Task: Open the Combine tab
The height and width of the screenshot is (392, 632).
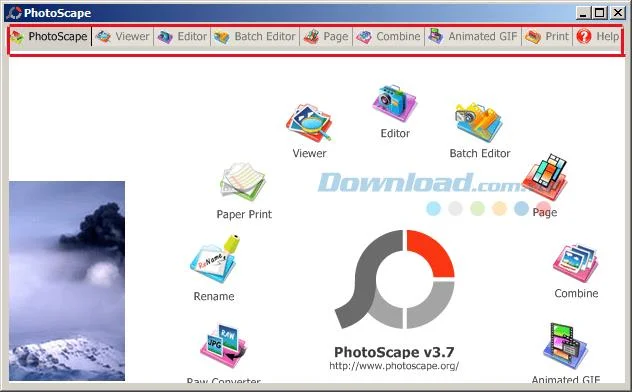Action: pos(389,37)
